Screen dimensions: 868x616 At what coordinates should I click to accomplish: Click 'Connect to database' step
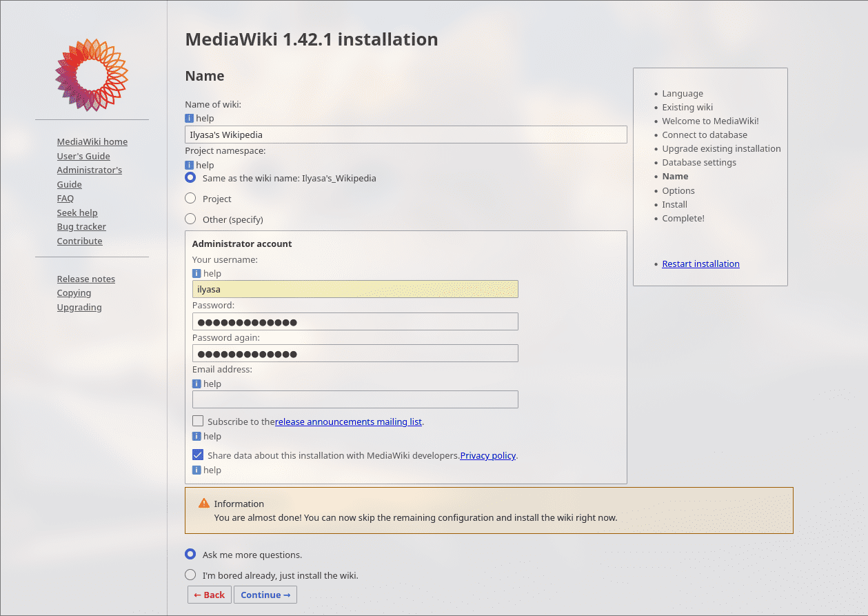pyautogui.click(x=705, y=135)
